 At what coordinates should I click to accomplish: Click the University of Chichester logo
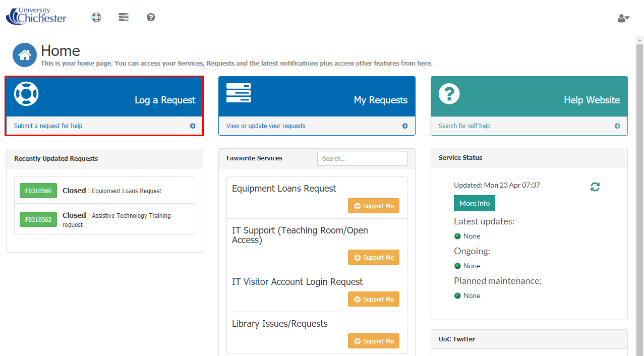pos(35,16)
